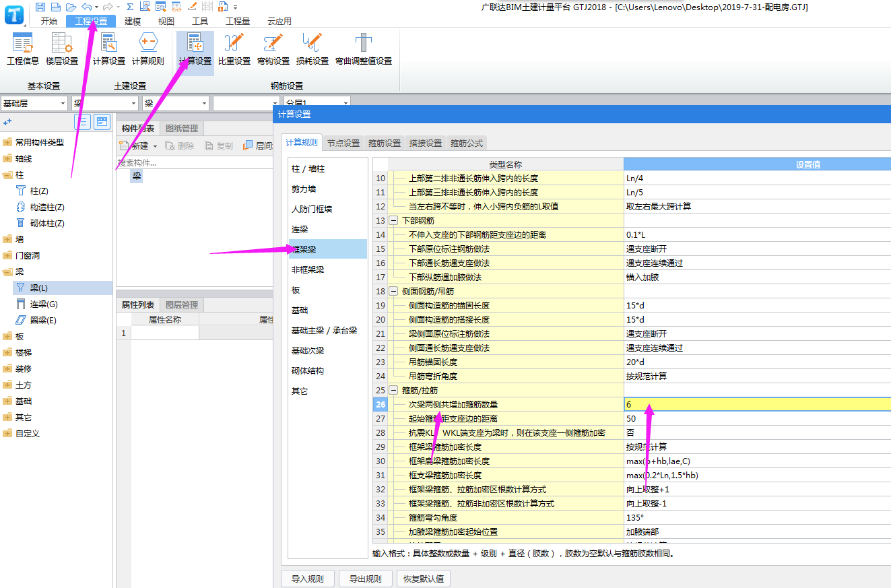Switch to the 建模 ribbon tab
Viewport: 891px width, 588px height.
coord(133,21)
